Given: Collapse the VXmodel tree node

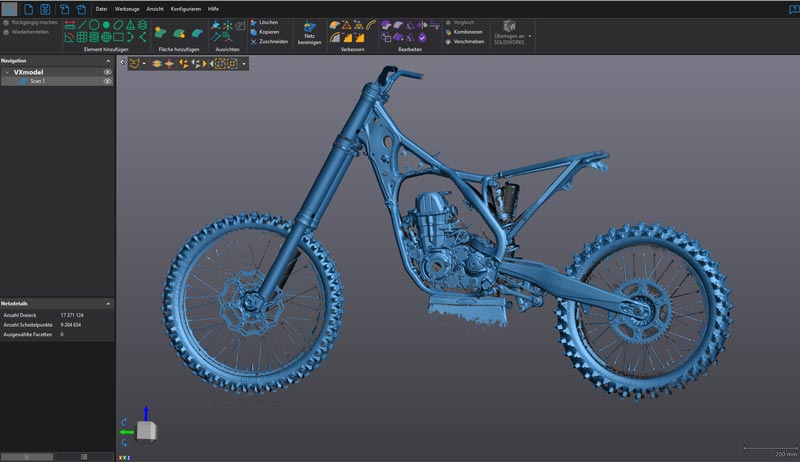Looking at the screenshot, I should coord(6,72).
